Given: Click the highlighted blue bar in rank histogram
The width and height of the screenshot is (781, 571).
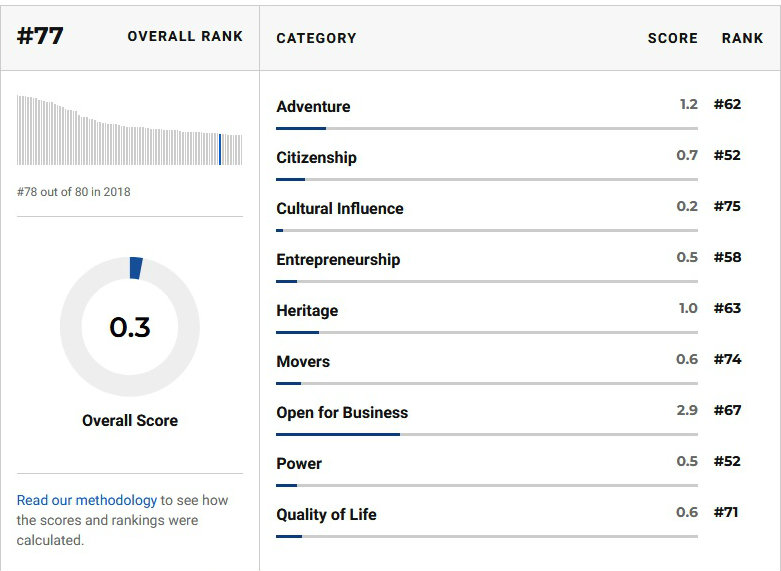Looking at the screenshot, I should [220, 149].
